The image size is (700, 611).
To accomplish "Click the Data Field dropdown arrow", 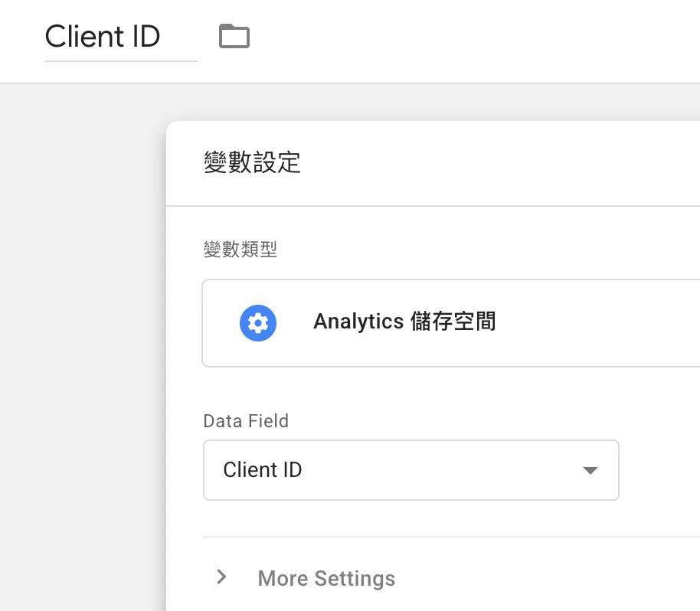I will click(x=590, y=470).
